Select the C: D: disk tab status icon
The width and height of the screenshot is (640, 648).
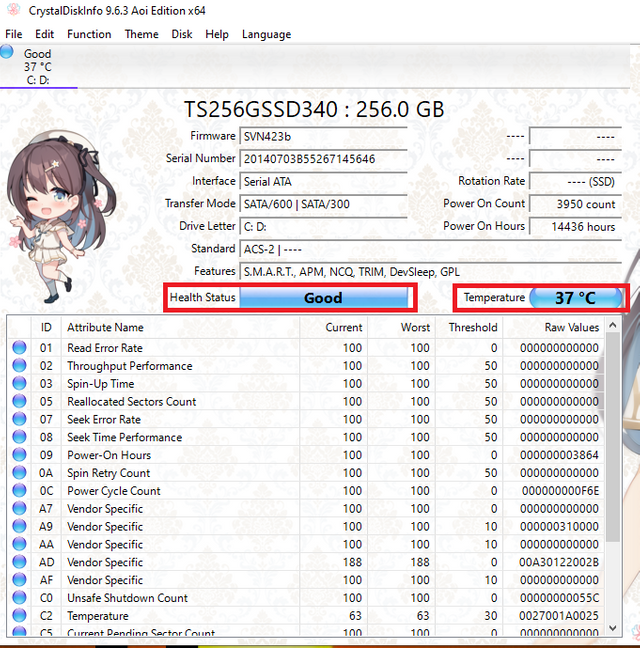point(7,52)
